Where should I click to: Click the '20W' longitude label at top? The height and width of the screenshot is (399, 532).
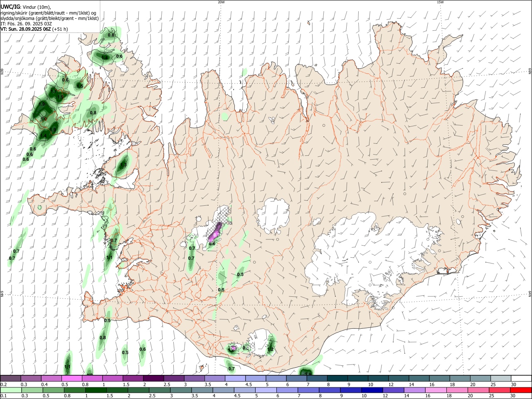click(x=221, y=2)
